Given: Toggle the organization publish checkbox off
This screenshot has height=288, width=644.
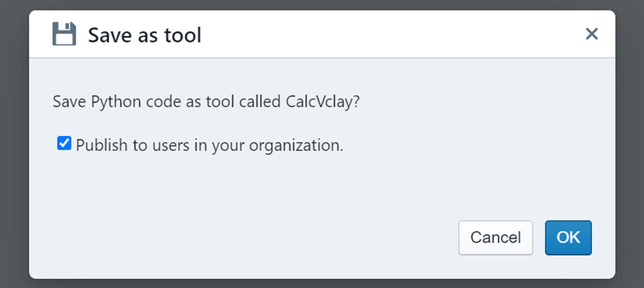Looking at the screenshot, I should click(64, 143).
